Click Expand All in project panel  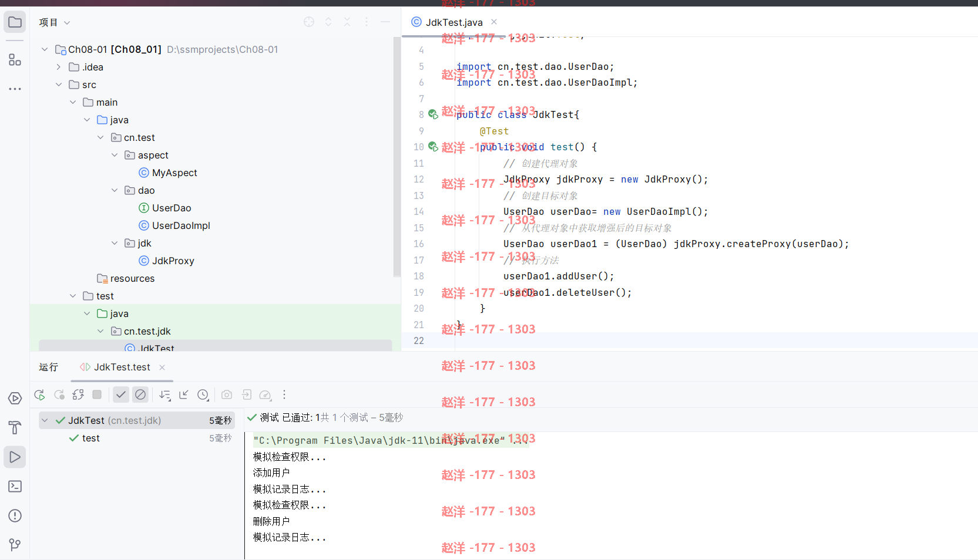coord(328,22)
